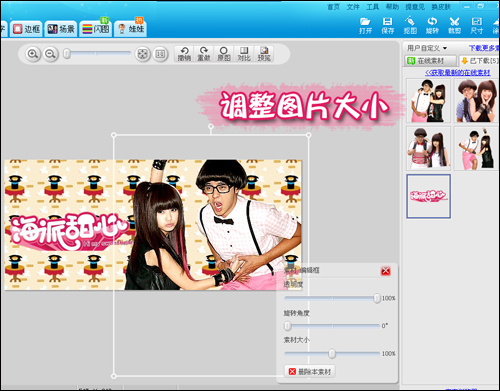Expand the 用户自定义 dropdown
The image size is (500, 391).
pyautogui.click(x=427, y=48)
